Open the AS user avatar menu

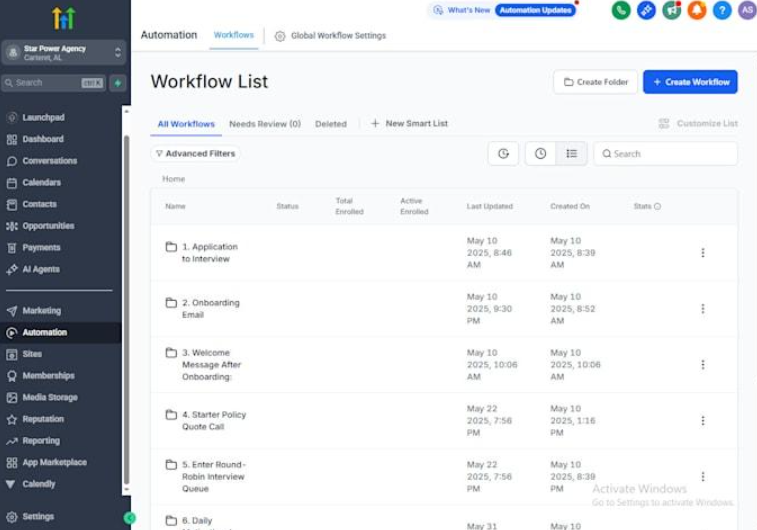747,10
